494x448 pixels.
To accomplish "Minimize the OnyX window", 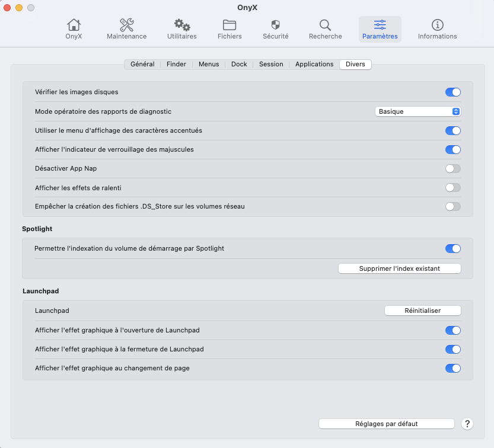I will [x=19, y=8].
